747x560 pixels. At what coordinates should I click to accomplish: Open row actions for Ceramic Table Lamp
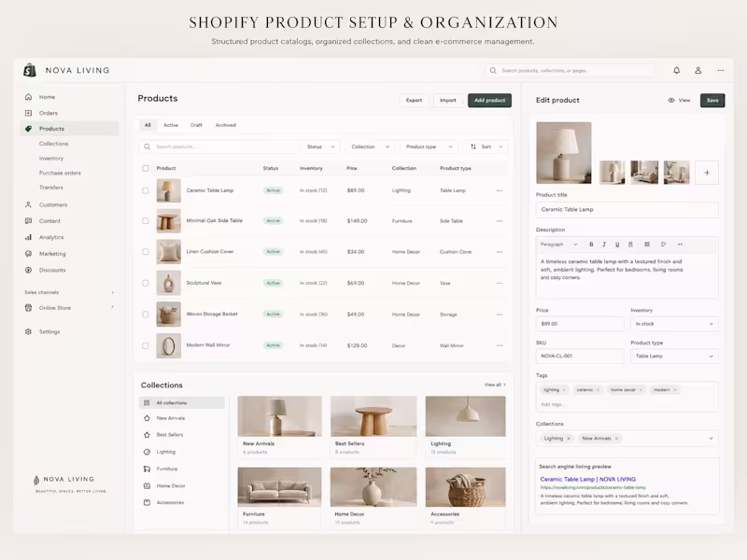pos(500,190)
